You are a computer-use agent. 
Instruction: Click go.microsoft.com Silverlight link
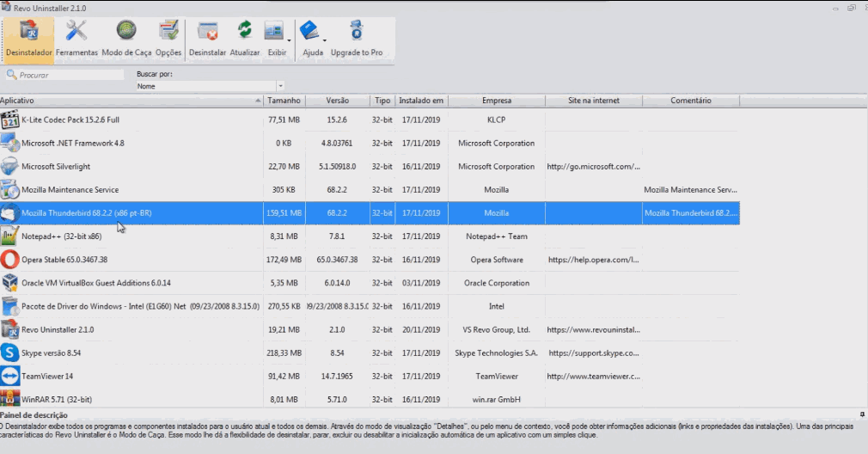tap(594, 166)
